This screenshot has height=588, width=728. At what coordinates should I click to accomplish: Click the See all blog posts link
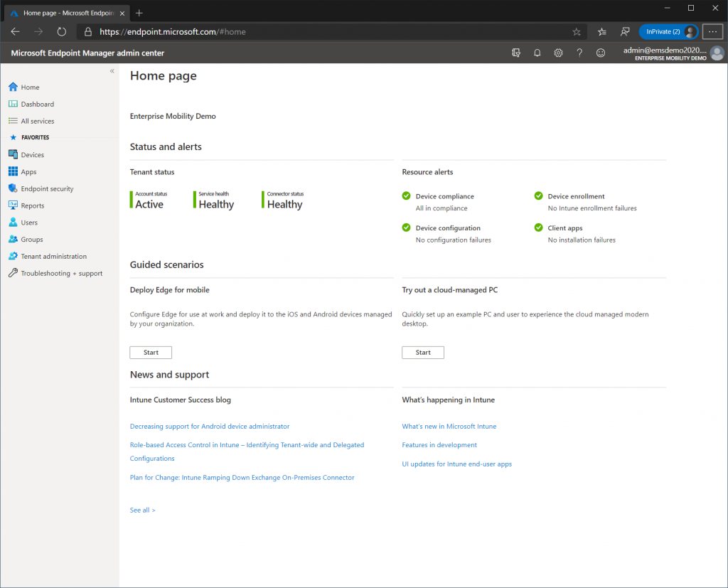tap(142, 510)
